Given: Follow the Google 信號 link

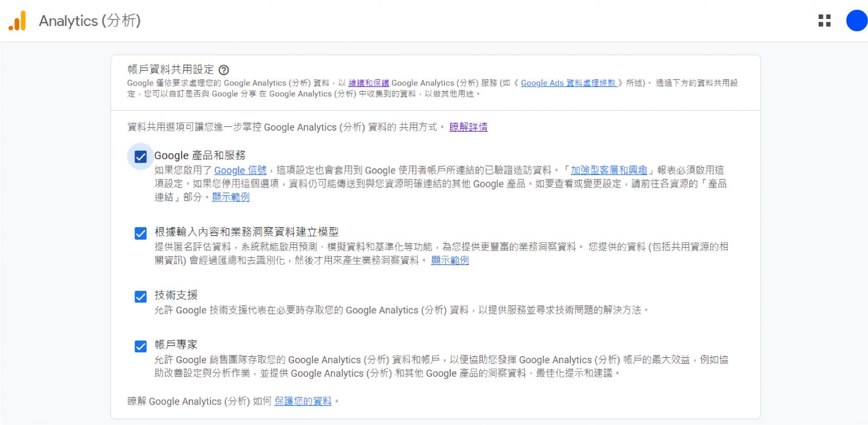Looking at the screenshot, I should [x=240, y=170].
